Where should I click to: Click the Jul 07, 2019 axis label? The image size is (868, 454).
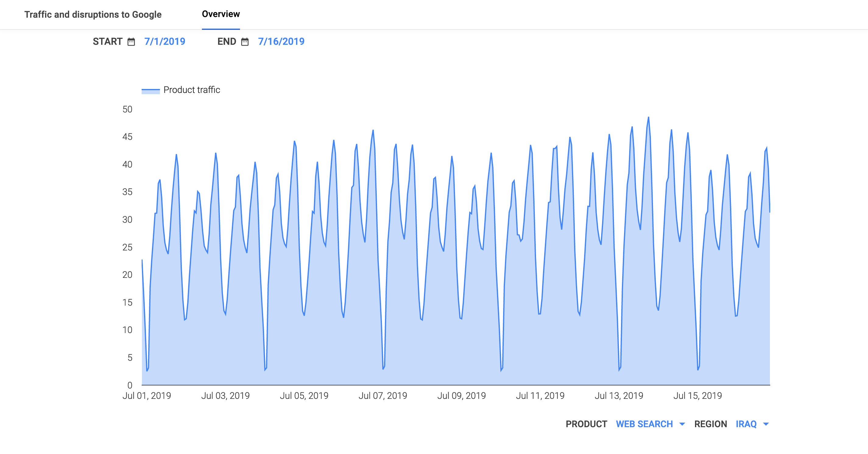point(383,396)
